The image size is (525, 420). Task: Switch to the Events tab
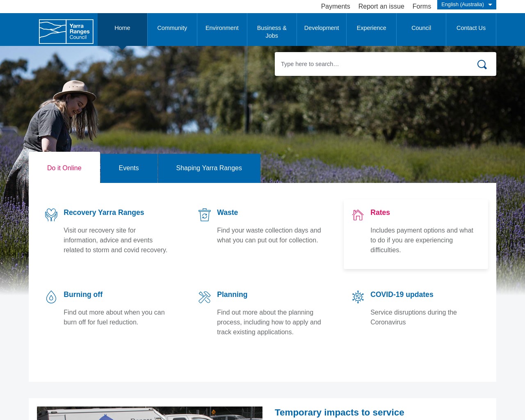(128, 168)
